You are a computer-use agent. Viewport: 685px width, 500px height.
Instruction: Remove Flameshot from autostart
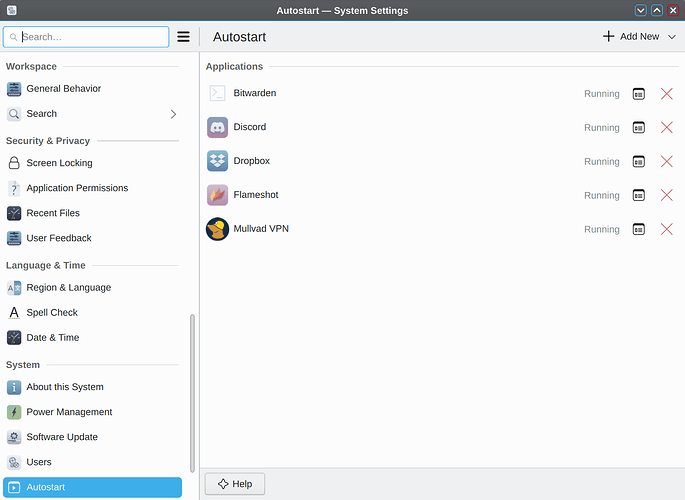[666, 195]
